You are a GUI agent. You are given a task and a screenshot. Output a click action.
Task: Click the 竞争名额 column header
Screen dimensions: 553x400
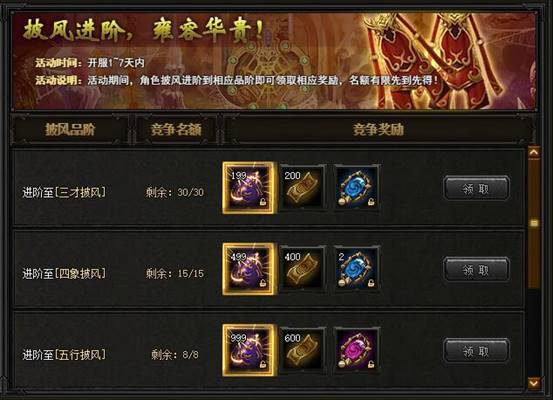tap(176, 129)
